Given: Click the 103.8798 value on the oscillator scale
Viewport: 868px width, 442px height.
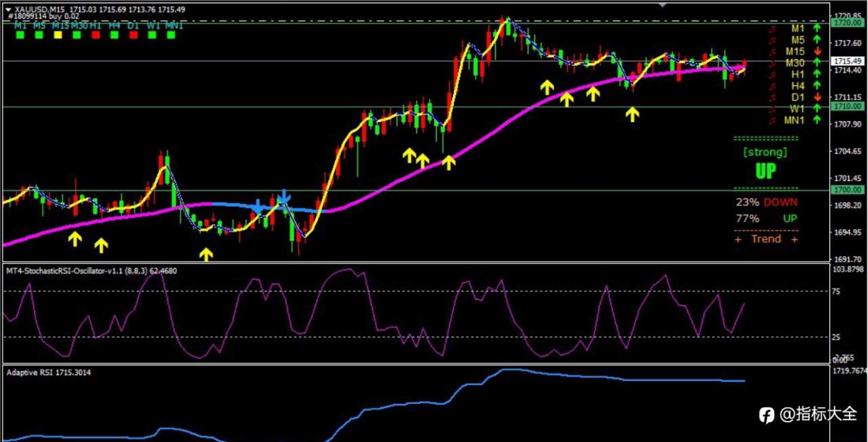Looking at the screenshot, I should click(848, 269).
